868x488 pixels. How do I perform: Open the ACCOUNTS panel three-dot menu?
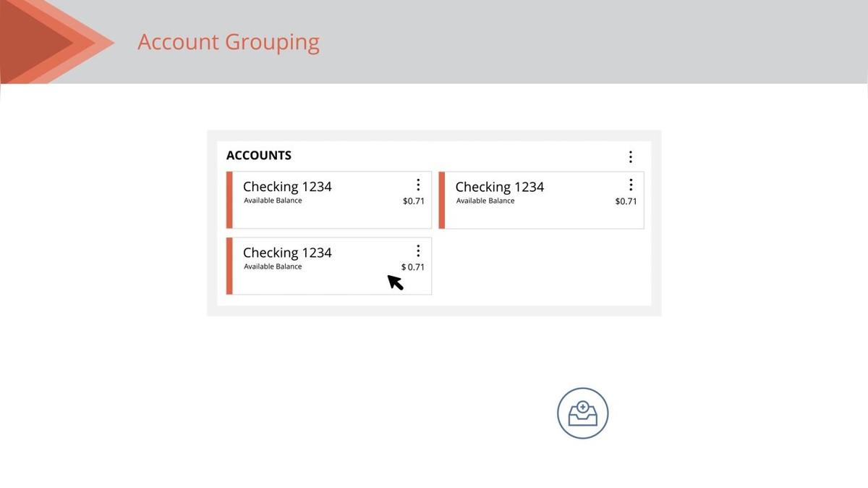pyautogui.click(x=631, y=156)
